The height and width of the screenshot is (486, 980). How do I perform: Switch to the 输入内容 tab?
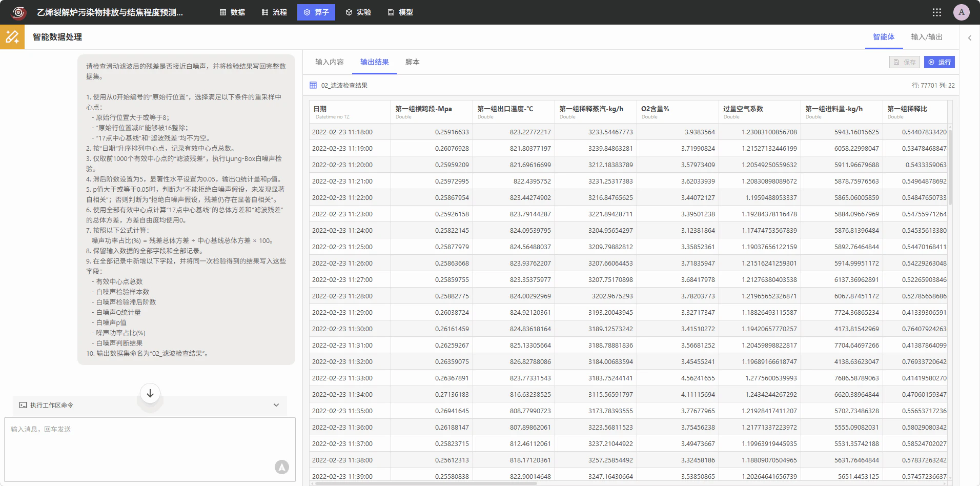click(x=330, y=62)
